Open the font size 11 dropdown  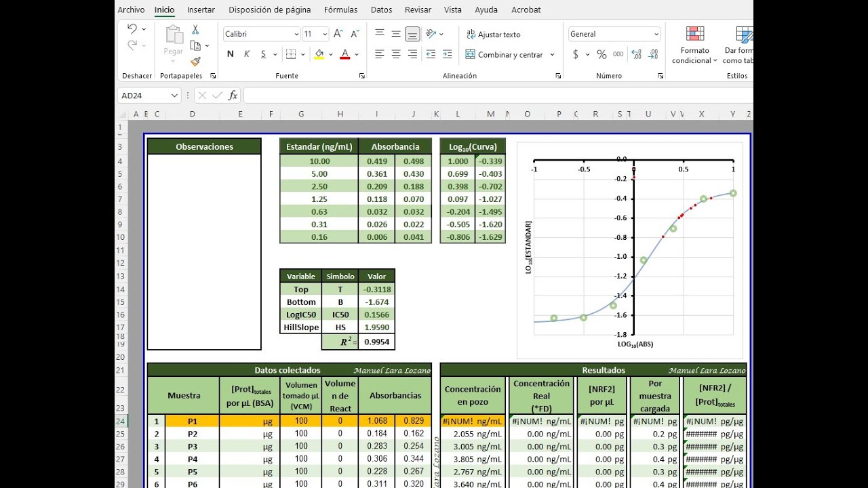pos(325,34)
